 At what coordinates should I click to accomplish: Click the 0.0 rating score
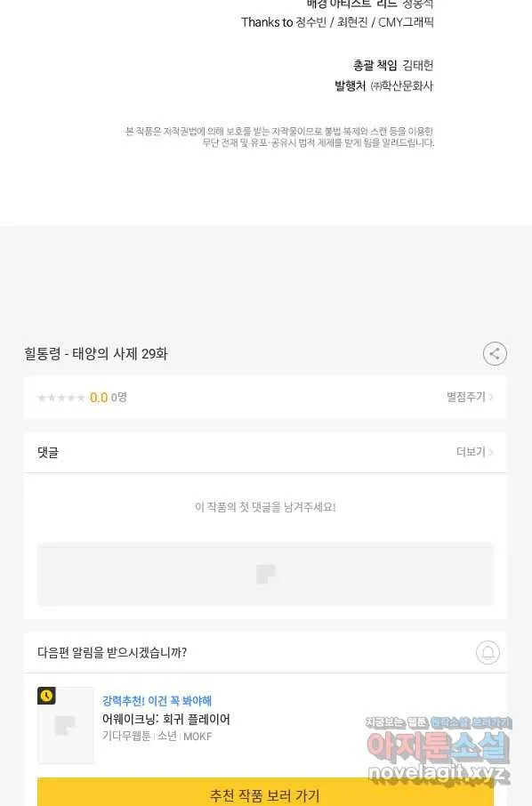tap(99, 398)
